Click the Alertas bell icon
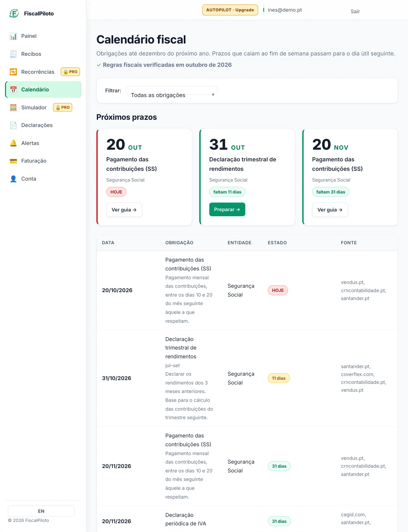 (x=13, y=143)
